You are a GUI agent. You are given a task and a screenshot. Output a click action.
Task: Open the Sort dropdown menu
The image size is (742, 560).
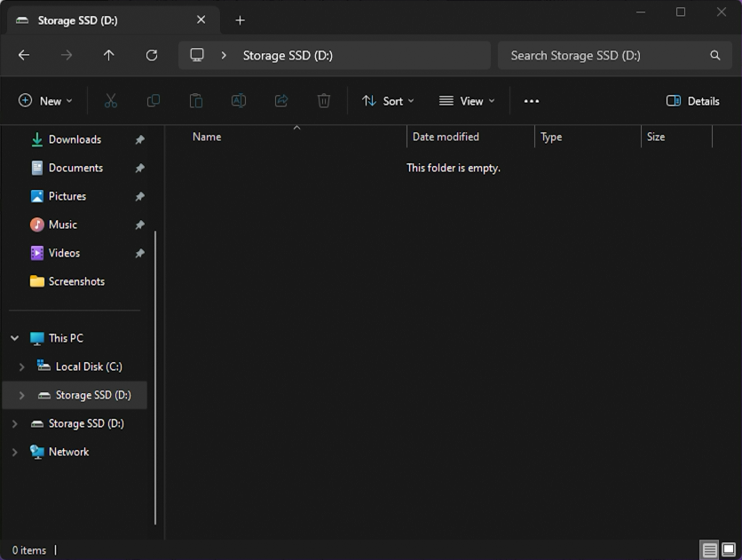[x=388, y=101]
